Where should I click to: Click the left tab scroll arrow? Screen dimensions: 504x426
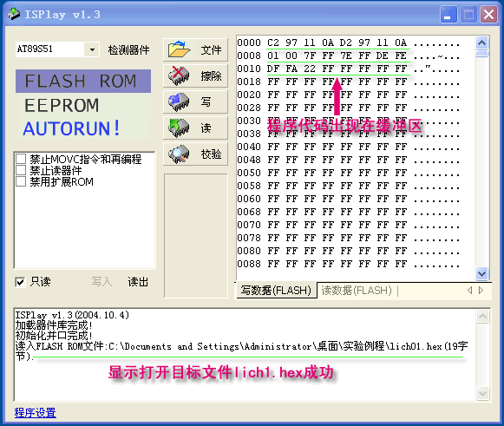pos(469,291)
